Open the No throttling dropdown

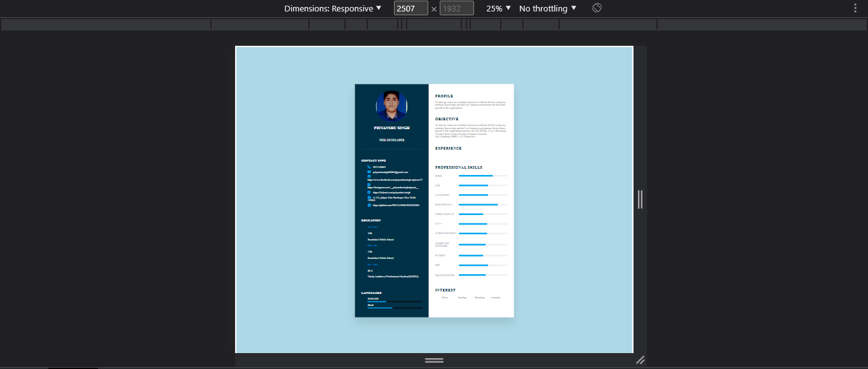point(548,8)
